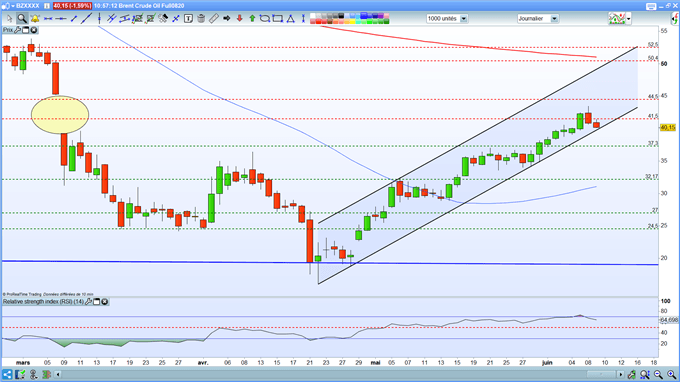Click the 40.15 (-1.59%) quote in title
This screenshot has height=382, width=680.
click(72, 6)
